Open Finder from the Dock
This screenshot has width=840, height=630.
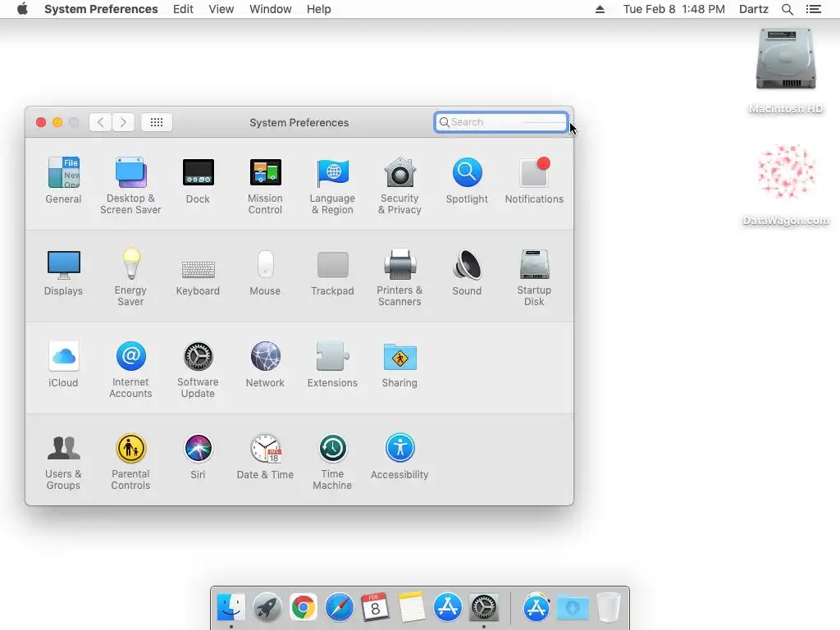point(231,608)
